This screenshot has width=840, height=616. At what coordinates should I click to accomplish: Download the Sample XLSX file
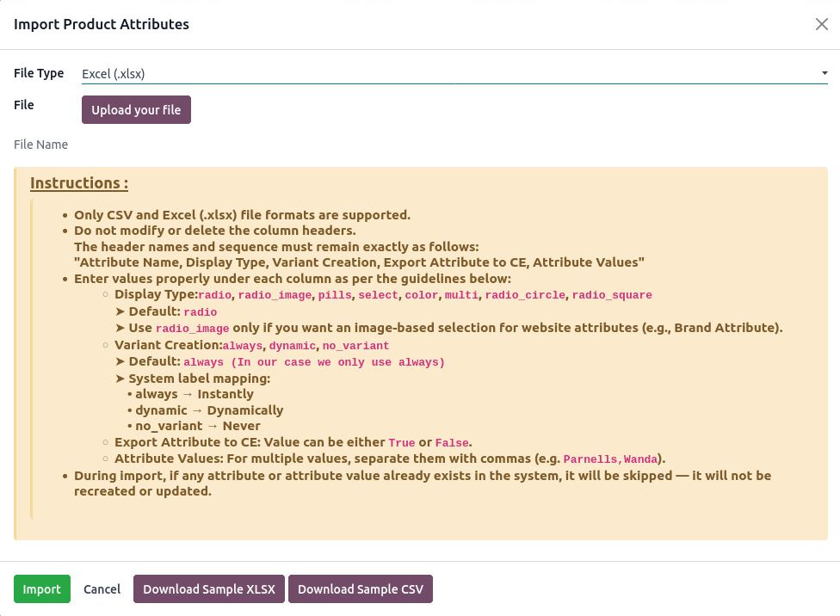click(209, 589)
